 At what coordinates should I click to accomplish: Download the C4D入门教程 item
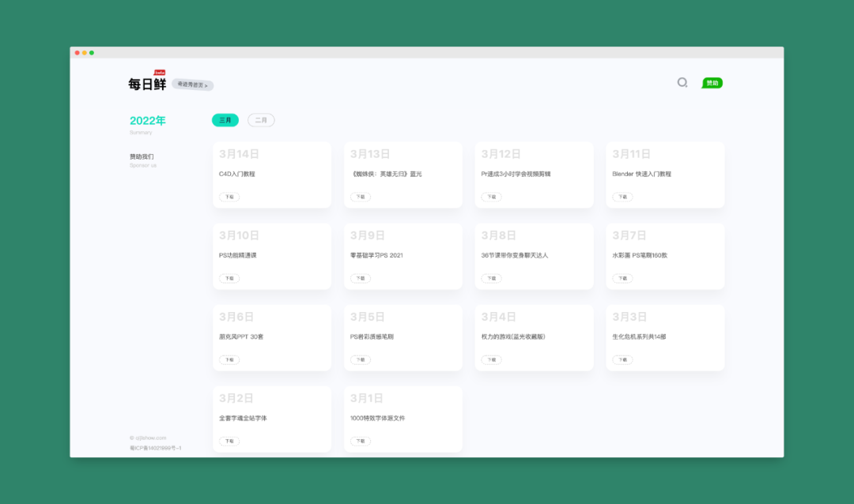229,197
